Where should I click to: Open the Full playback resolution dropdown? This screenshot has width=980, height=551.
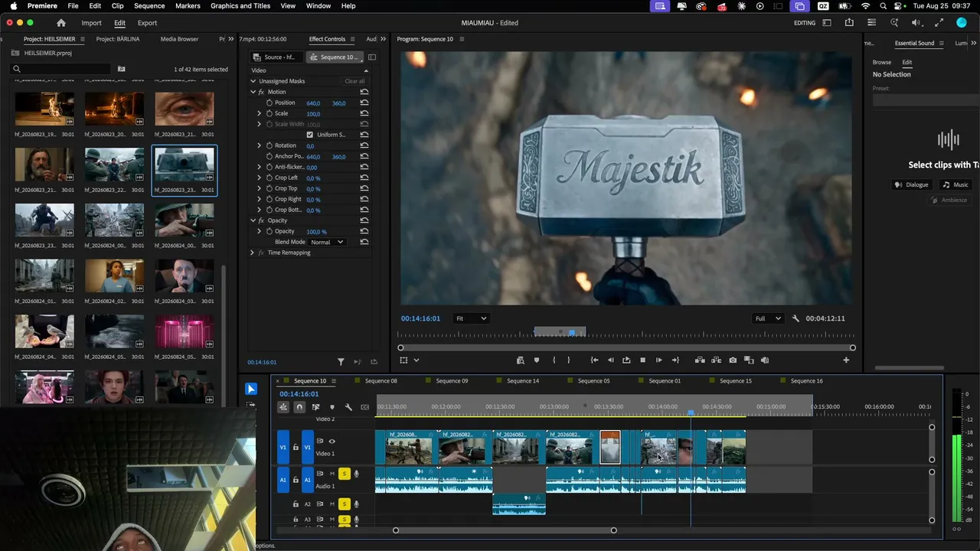coord(769,318)
